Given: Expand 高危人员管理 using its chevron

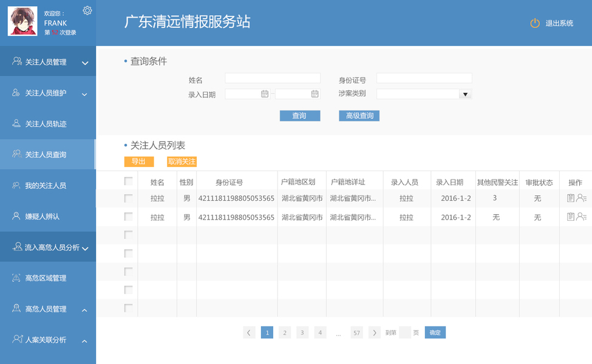Looking at the screenshot, I should (x=84, y=310).
